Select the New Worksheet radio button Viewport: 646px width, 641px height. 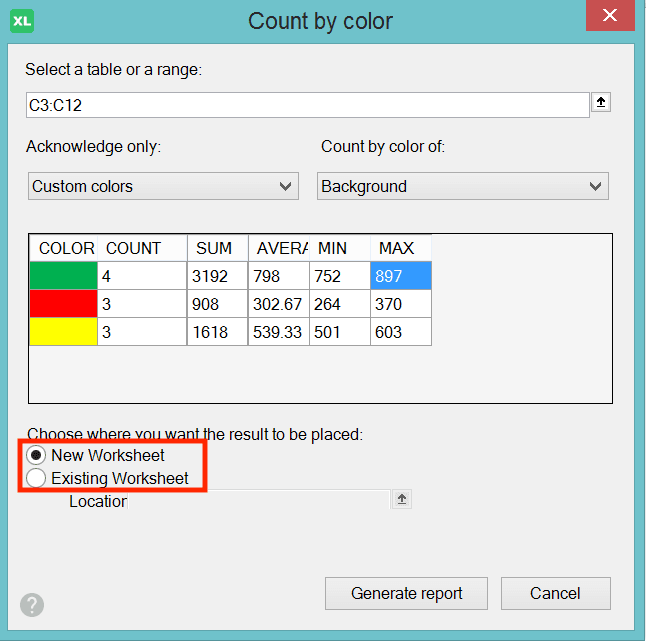click(36, 455)
